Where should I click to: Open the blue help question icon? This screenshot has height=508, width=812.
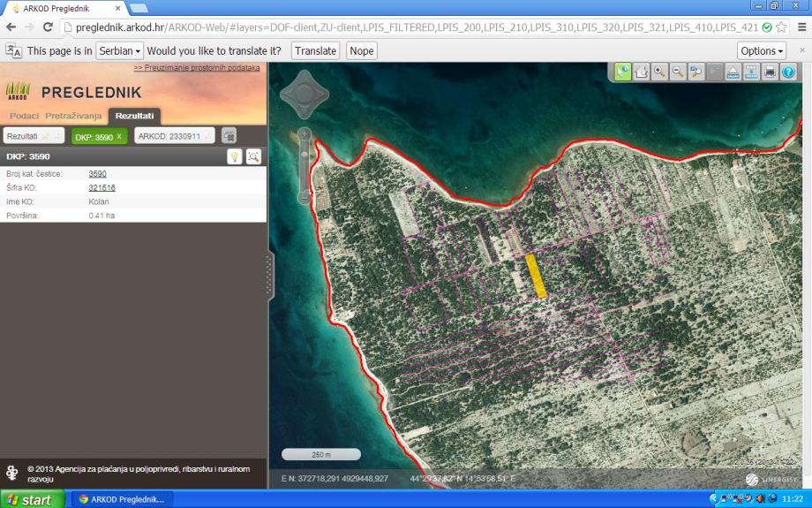[x=788, y=72]
